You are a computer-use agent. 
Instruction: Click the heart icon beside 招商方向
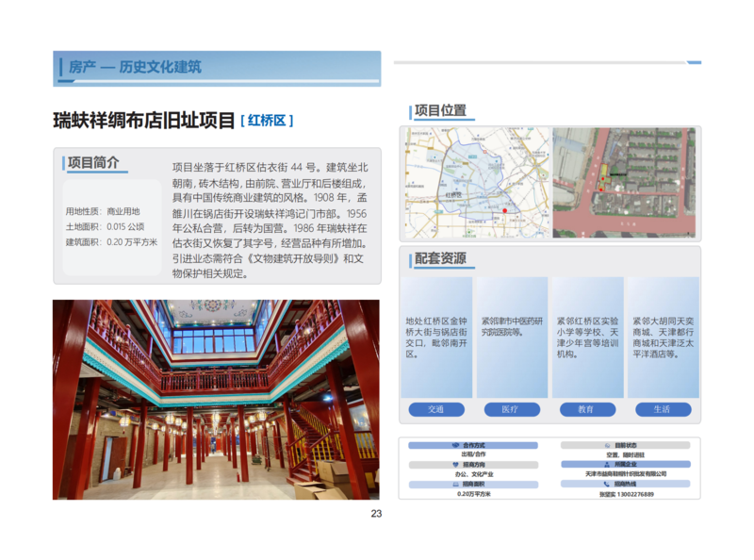coord(455,465)
